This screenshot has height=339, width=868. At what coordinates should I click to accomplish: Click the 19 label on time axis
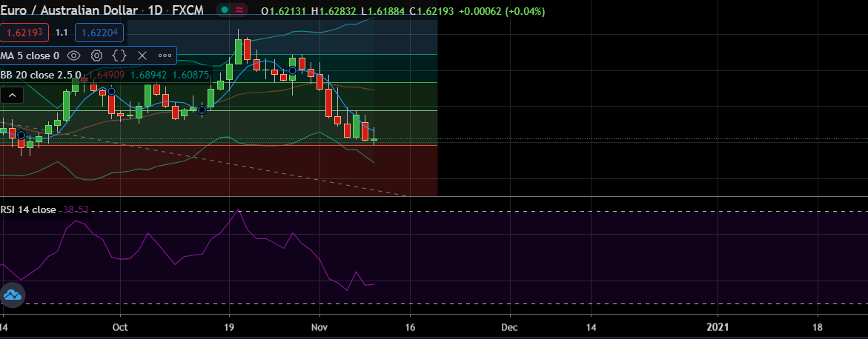(x=228, y=327)
